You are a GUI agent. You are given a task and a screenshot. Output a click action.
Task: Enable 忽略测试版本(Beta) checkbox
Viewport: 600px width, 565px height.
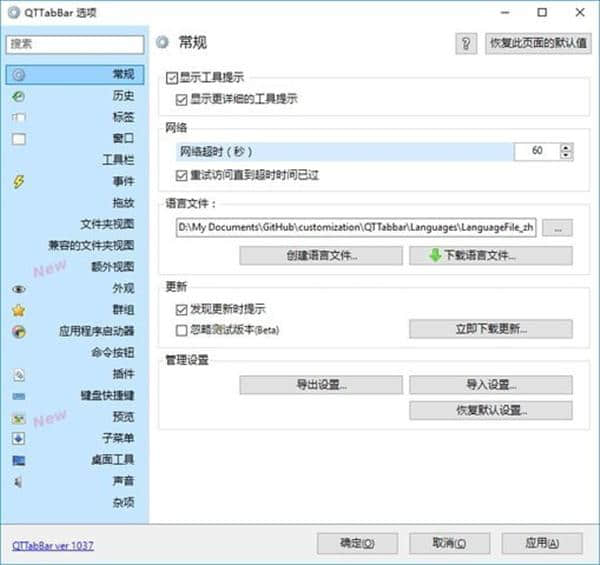(x=181, y=329)
